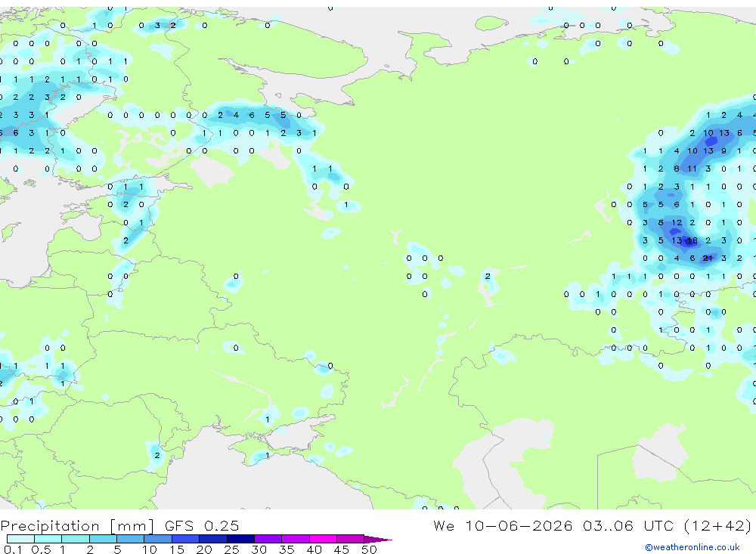Click the value '13' left of '18'
756x554 pixels.
(x=677, y=240)
